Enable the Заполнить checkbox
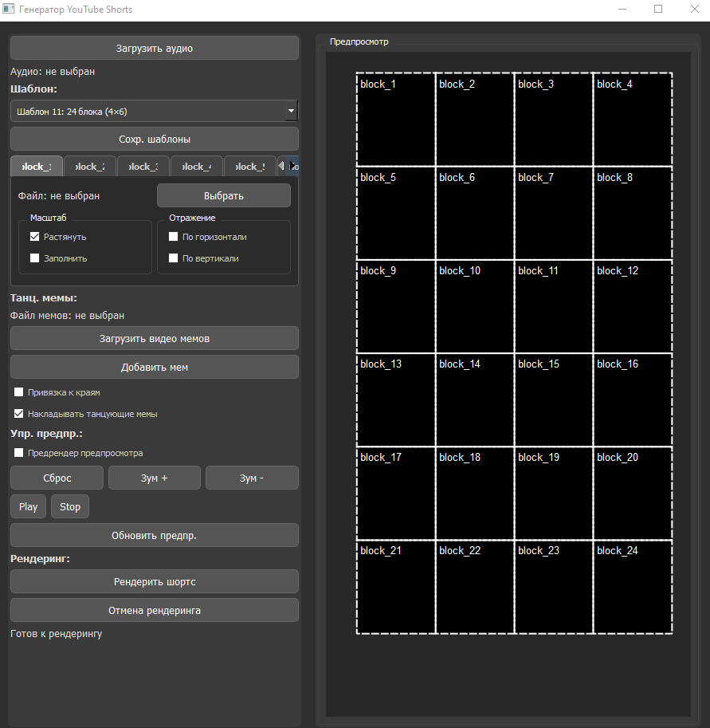The height and width of the screenshot is (728, 710). click(x=35, y=258)
